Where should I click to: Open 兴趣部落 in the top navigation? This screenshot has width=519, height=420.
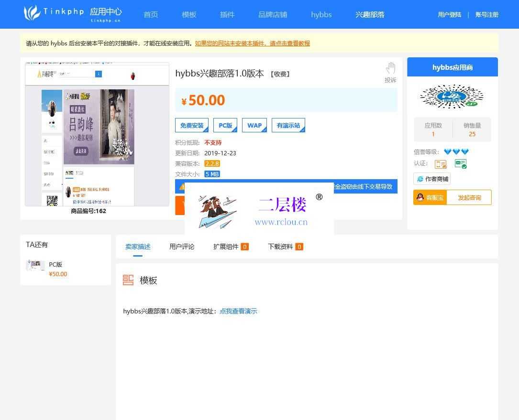[x=370, y=14]
